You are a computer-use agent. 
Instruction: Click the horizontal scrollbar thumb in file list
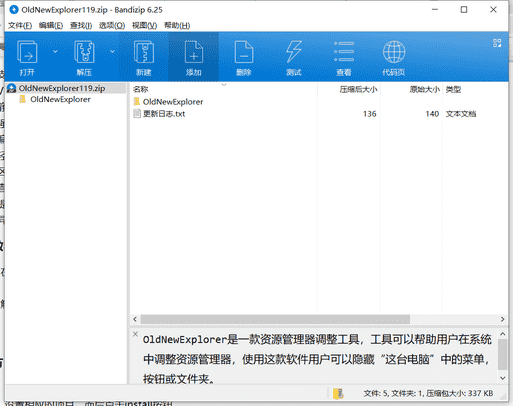tap(275, 319)
